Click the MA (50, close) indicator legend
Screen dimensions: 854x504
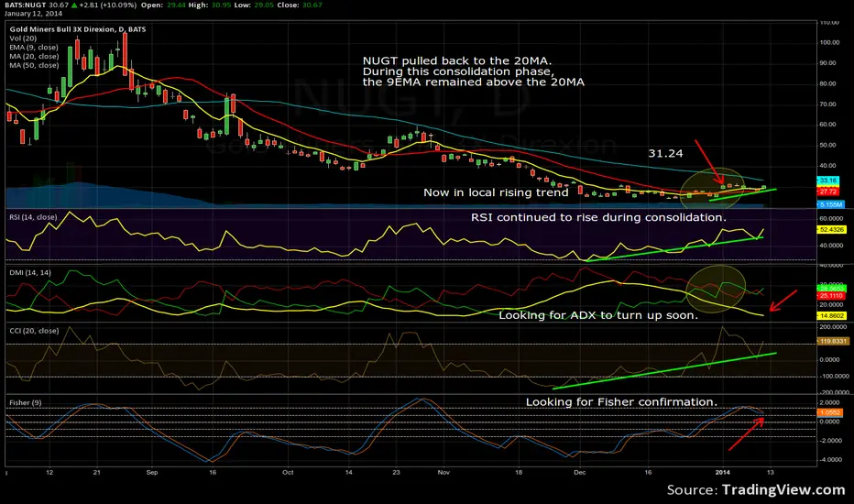tap(34, 65)
